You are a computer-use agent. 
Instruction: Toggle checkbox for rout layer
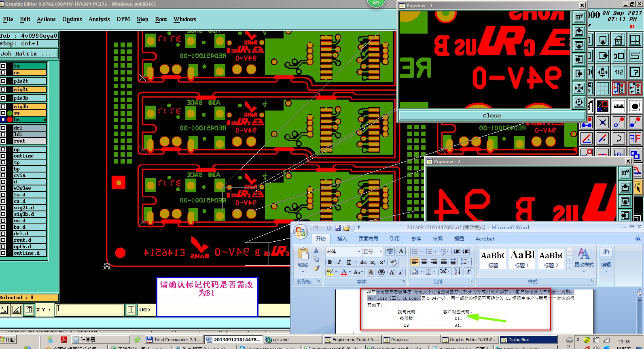click(3, 141)
